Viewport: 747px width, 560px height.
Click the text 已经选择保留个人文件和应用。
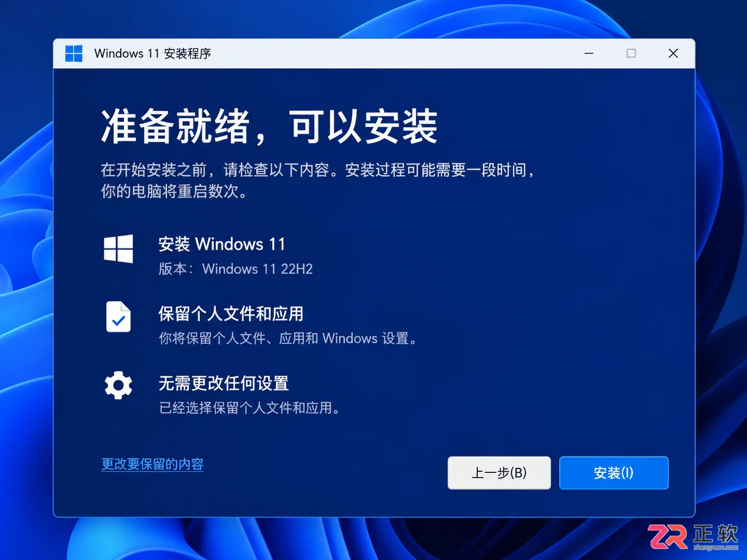(250, 408)
